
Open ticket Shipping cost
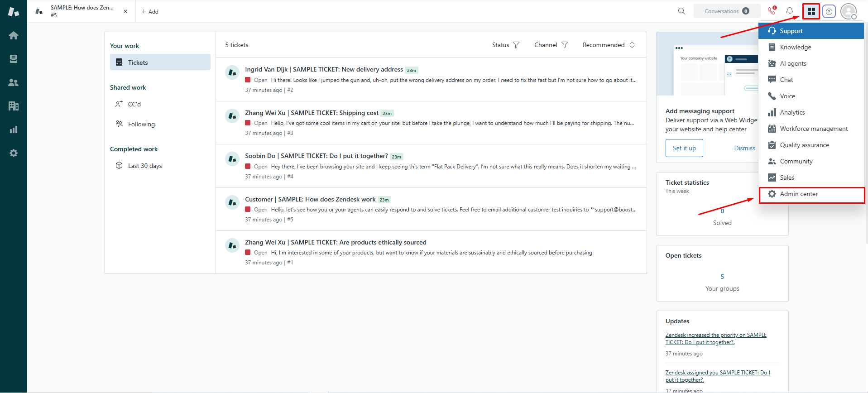(x=431, y=123)
